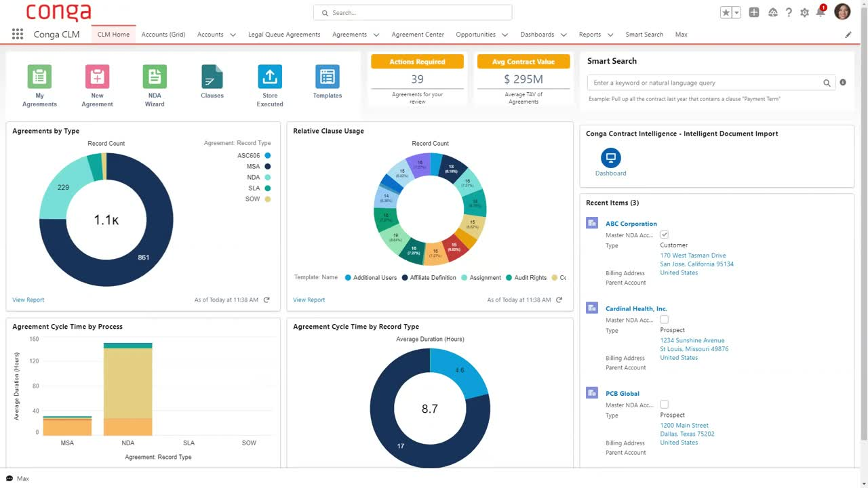868x488 pixels.
Task: Open the favorites list dropdown arrow
Action: (x=736, y=12)
